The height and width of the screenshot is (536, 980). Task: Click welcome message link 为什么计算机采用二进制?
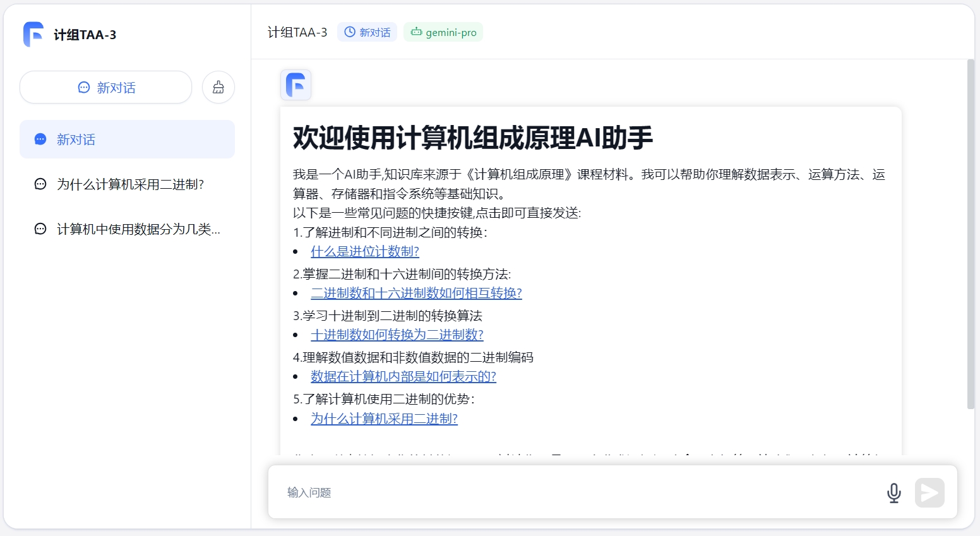point(384,419)
